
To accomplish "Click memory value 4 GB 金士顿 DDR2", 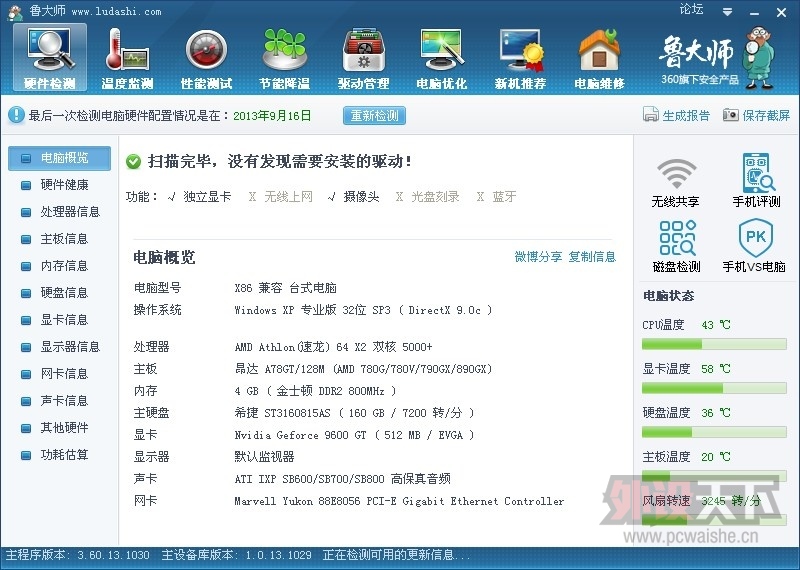I will click(315, 391).
